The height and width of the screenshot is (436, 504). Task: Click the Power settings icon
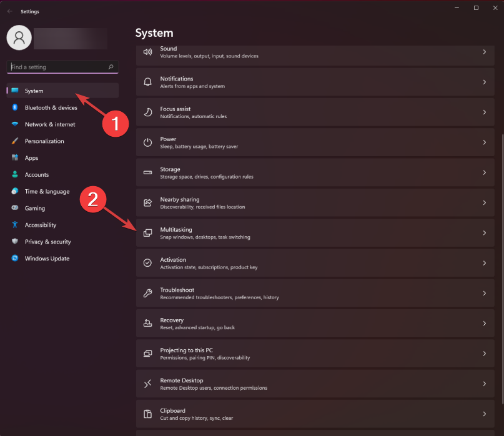147,142
